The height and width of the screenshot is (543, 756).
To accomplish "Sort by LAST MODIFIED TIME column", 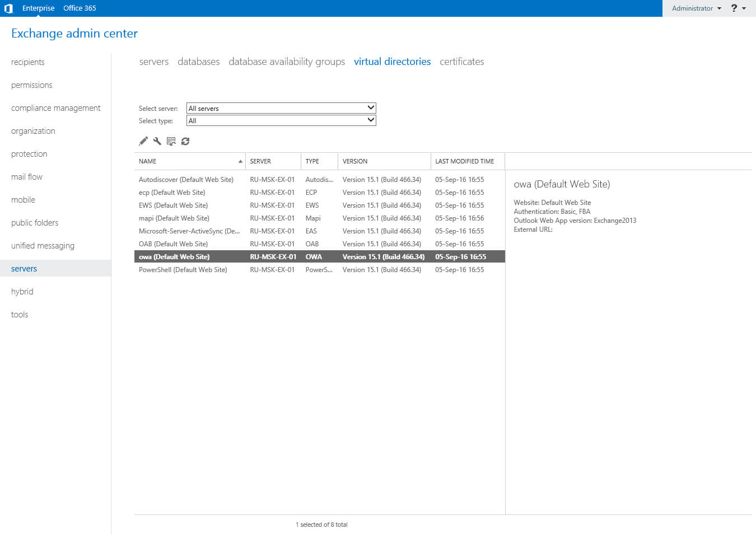I will click(x=468, y=161).
